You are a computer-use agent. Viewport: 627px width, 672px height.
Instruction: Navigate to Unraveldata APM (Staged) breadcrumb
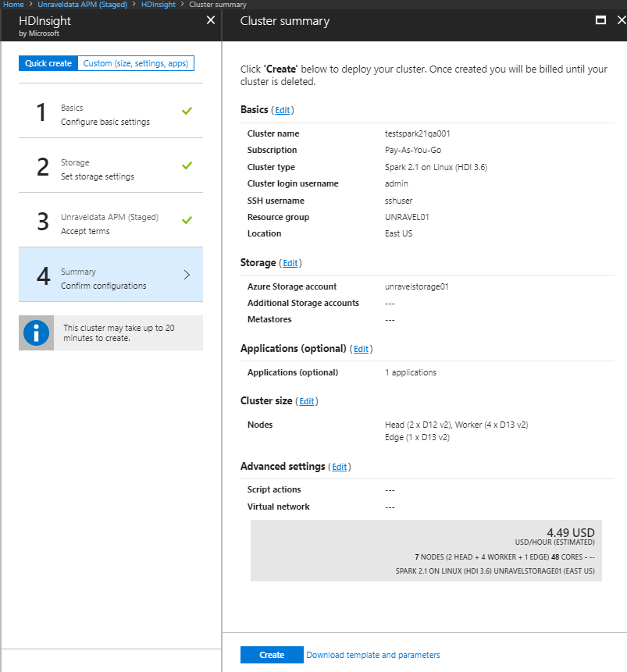(x=82, y=4)
